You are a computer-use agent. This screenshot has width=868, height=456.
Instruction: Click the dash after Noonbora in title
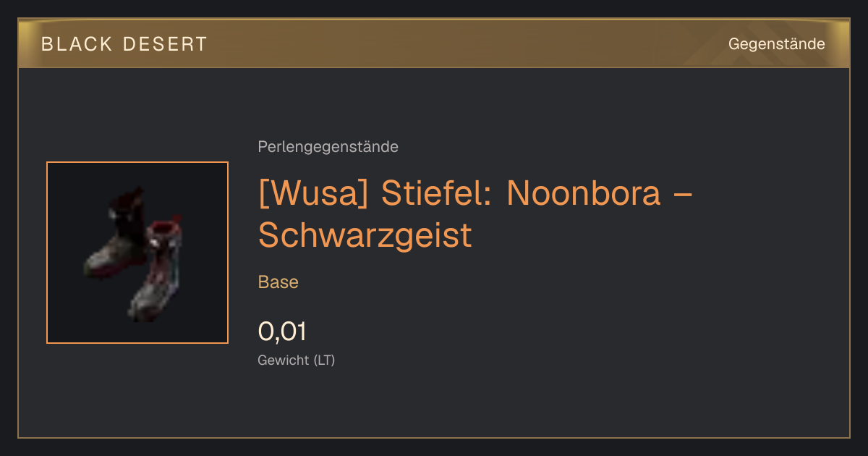point(684,195)
